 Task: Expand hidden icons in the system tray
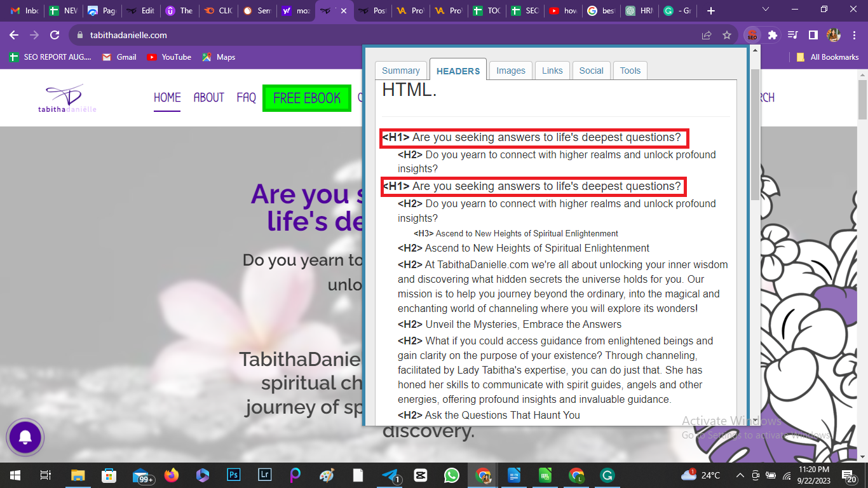(x=739, y=475)
